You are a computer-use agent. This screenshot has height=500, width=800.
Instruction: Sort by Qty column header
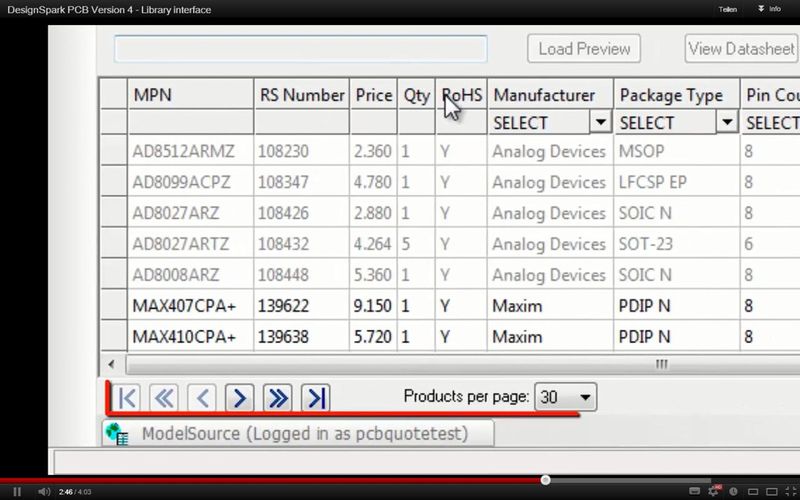416,95
